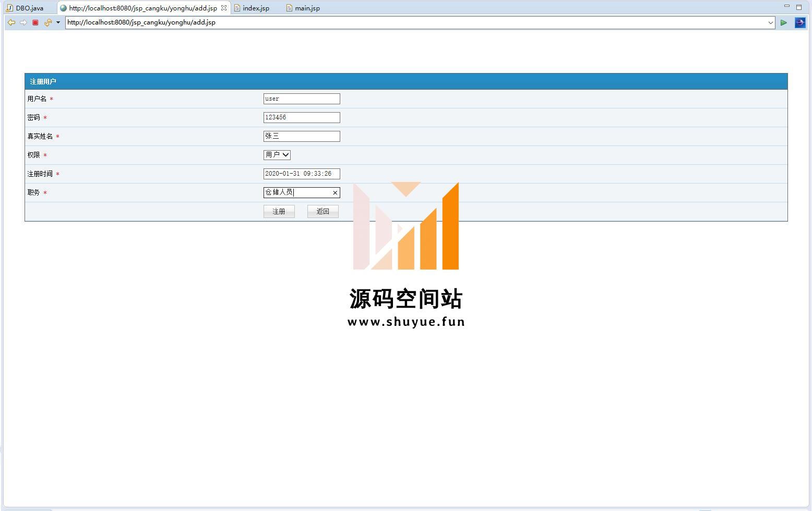
Task: Close the add.jsp browser tab
Action: tap(224, 8)
